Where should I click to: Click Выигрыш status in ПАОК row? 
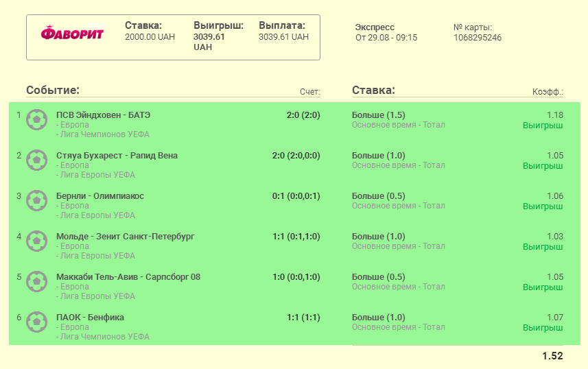tap(543, 328)
